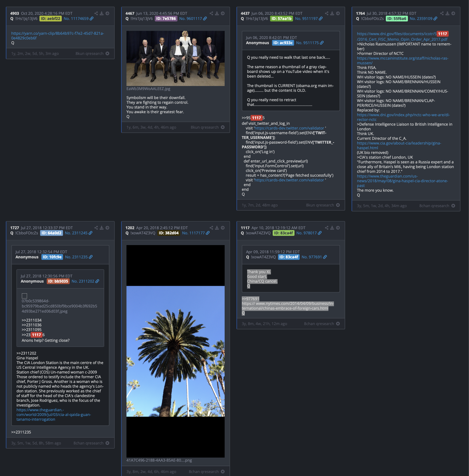
Task: Open quoted post link No. 9511175
Action: (x=307, y=43)
